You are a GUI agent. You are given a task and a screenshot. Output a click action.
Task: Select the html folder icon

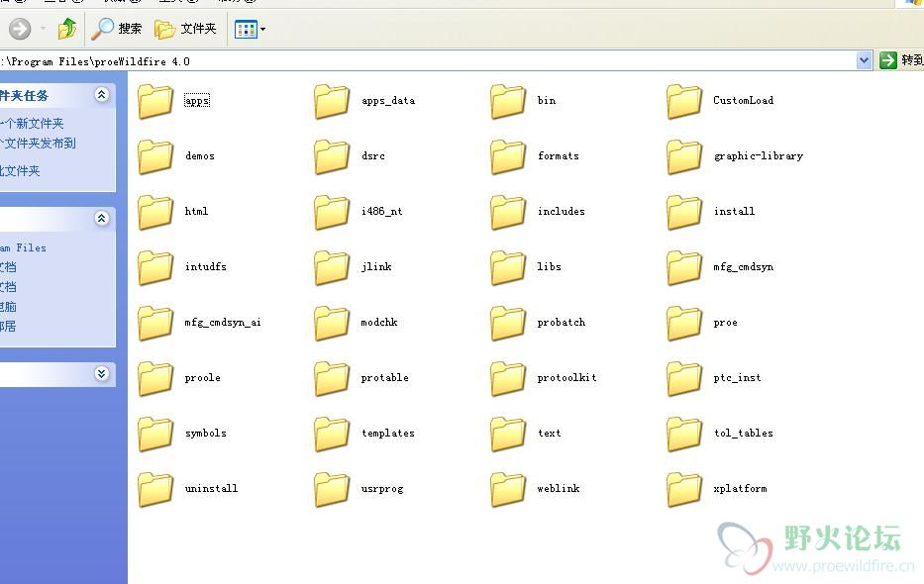[155, 212]
